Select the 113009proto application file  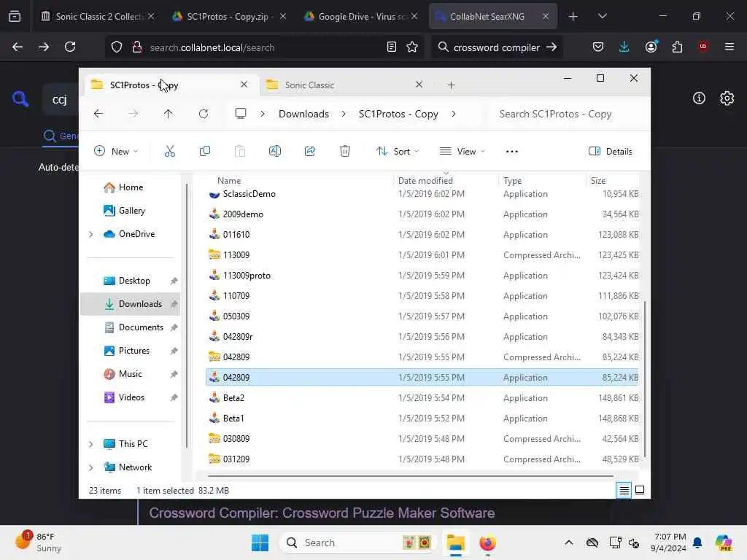pyautogui.click(x=423, y=275)
